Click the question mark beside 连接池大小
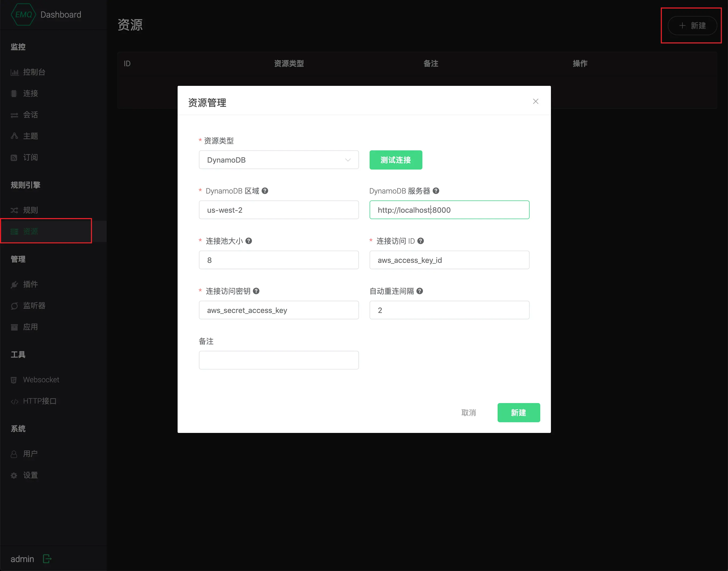 249,241
